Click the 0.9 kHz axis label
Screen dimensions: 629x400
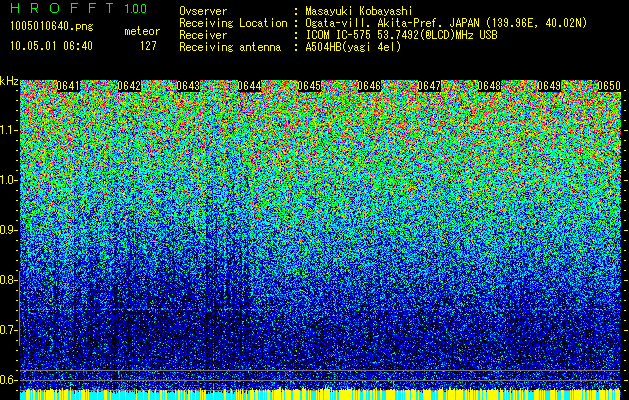tap(9, 230)
